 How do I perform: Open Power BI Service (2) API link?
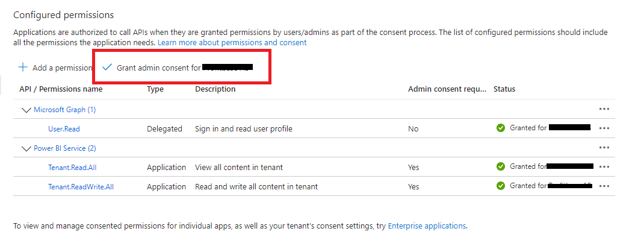click(64, 148)
